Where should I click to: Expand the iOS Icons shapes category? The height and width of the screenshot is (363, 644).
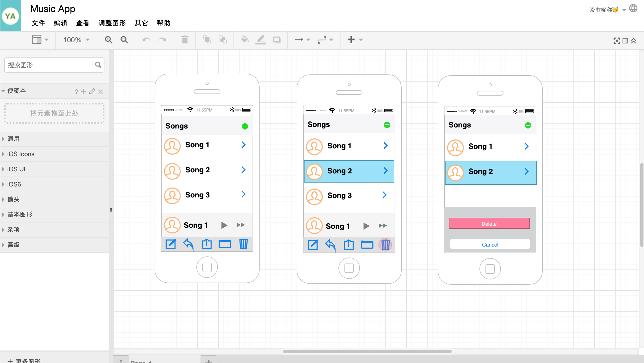coord(21,154)
